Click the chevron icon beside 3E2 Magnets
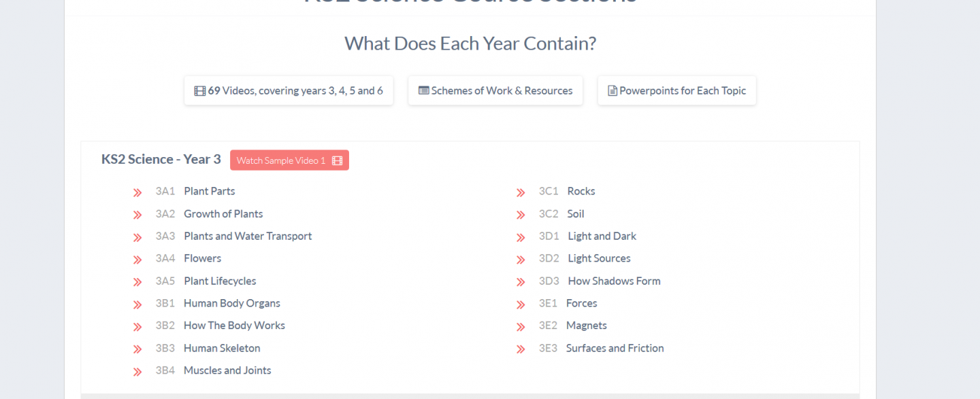The width and height of the screenshot is (980, 399). 521,327
